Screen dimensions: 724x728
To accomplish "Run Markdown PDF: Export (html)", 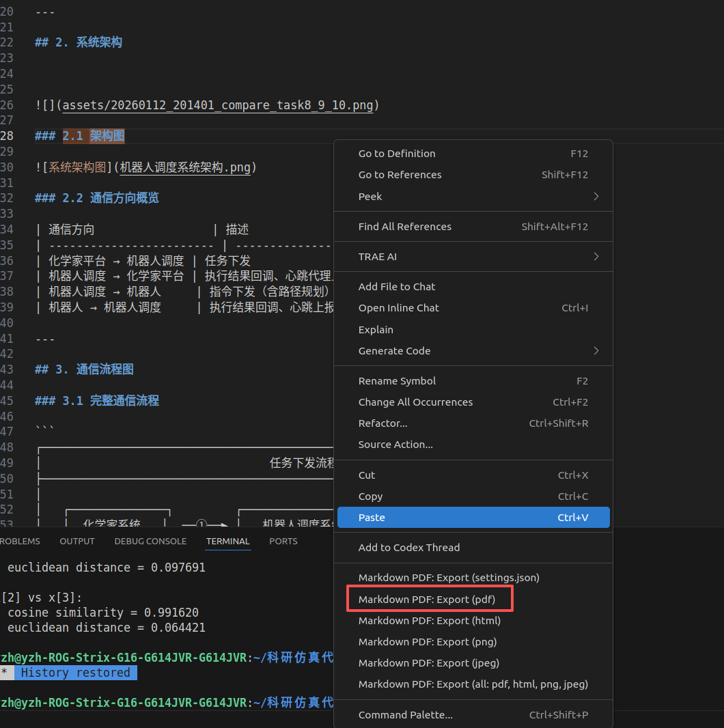I will 473,621.
